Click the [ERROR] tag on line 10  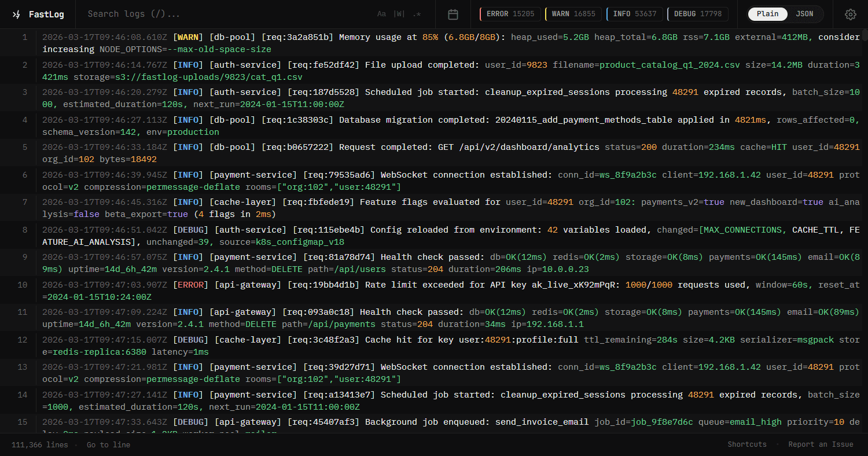click(x=191, y=285)
